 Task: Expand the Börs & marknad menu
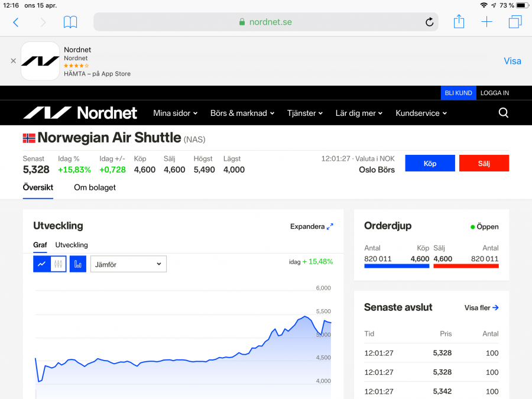pos(242,113)
